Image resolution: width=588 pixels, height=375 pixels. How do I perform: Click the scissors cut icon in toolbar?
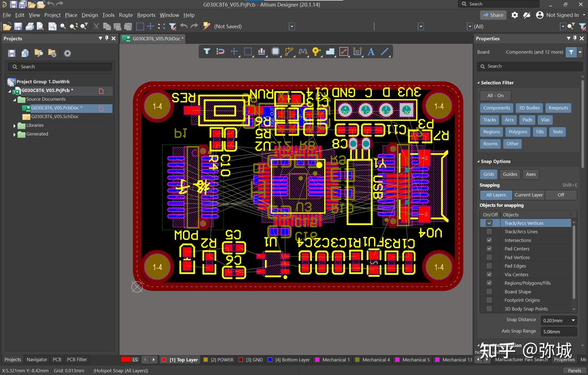click(x=96, y=27)
